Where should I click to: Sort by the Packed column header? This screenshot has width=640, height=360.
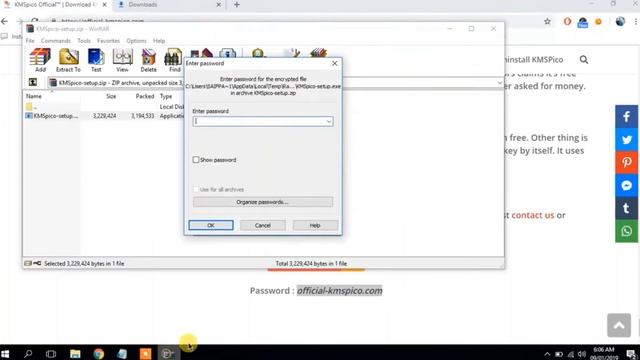coord(145,96)
